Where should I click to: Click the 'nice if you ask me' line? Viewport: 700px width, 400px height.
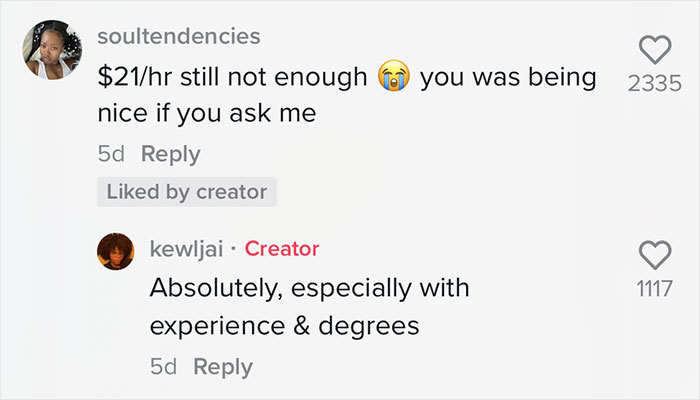click(x=206, y=114)
